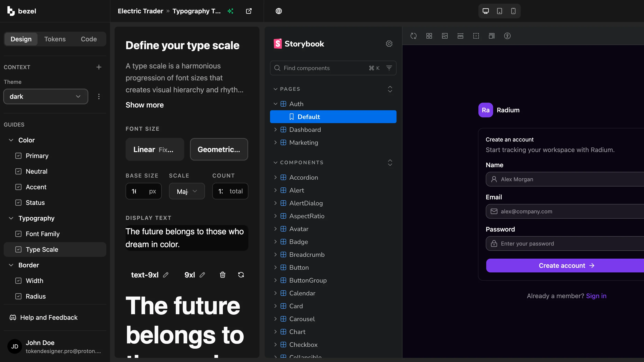Switch to tablet viewport preview
The height and width of the screenshot is (362, 644).
point(500,11)
